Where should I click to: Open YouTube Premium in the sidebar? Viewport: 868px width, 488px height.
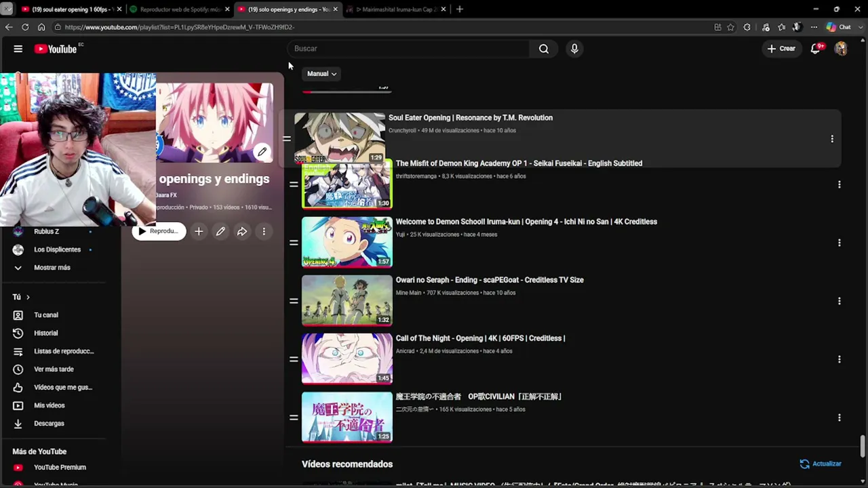(60, 468)
